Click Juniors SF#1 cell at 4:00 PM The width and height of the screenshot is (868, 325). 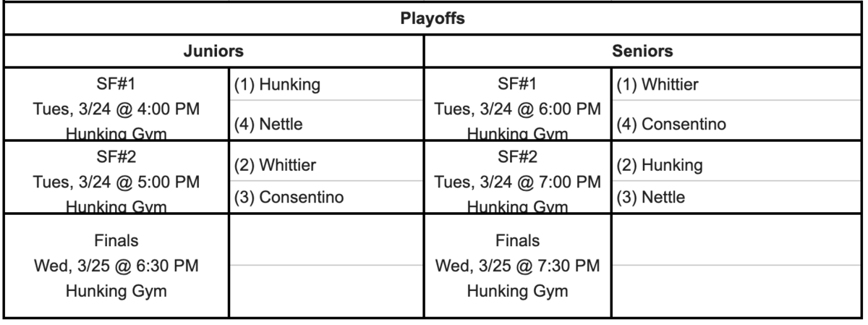pyautogui.click(x=118, y=108)
